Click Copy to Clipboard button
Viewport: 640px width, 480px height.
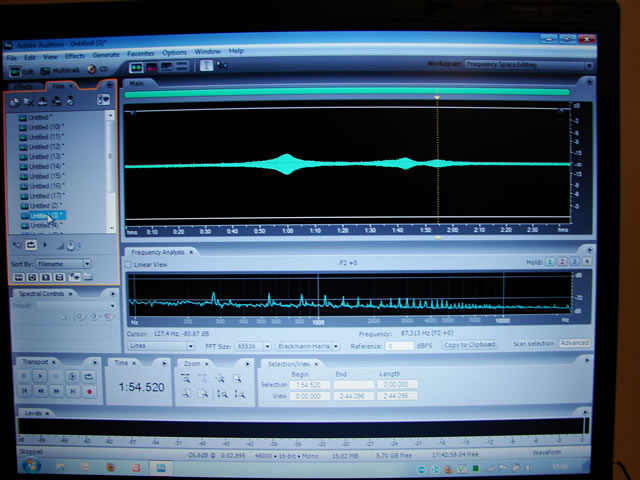point(469,345)
